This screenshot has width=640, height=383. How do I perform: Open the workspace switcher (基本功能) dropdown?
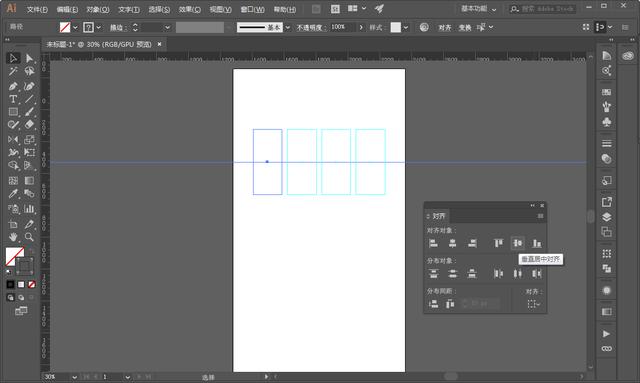click(x=478, y=9)
